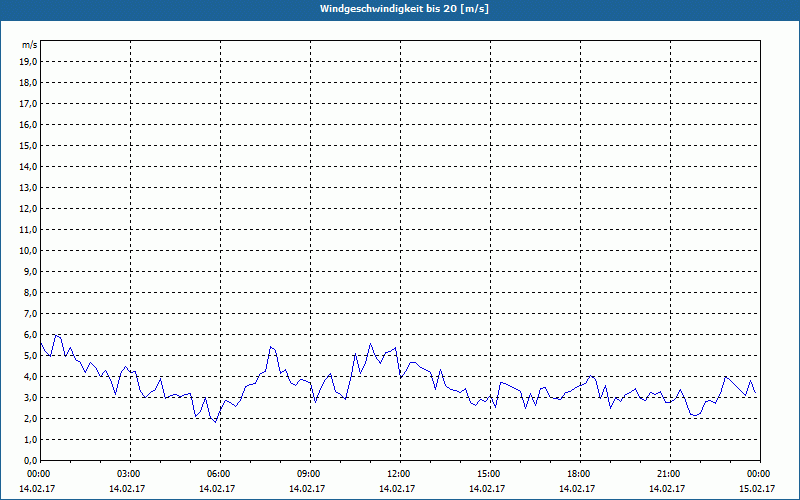Click the 'm/s' unit label

(x=30, y=45)
